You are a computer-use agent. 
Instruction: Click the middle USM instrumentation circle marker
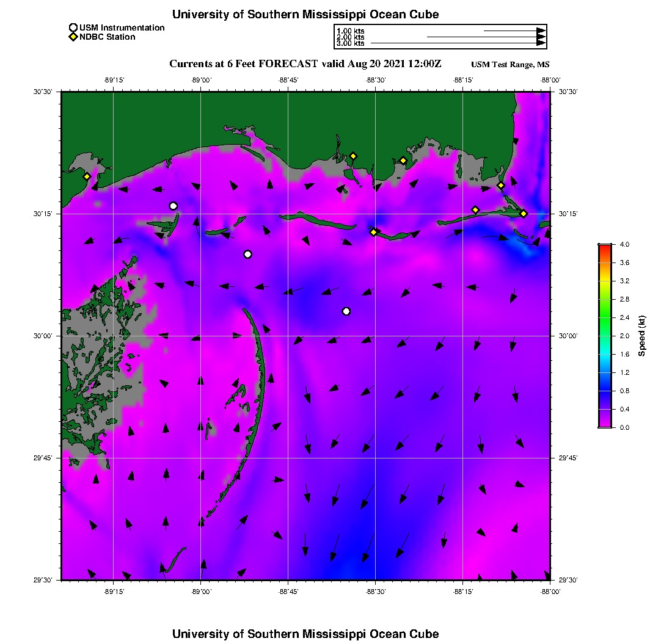click(x=247, y=255)
